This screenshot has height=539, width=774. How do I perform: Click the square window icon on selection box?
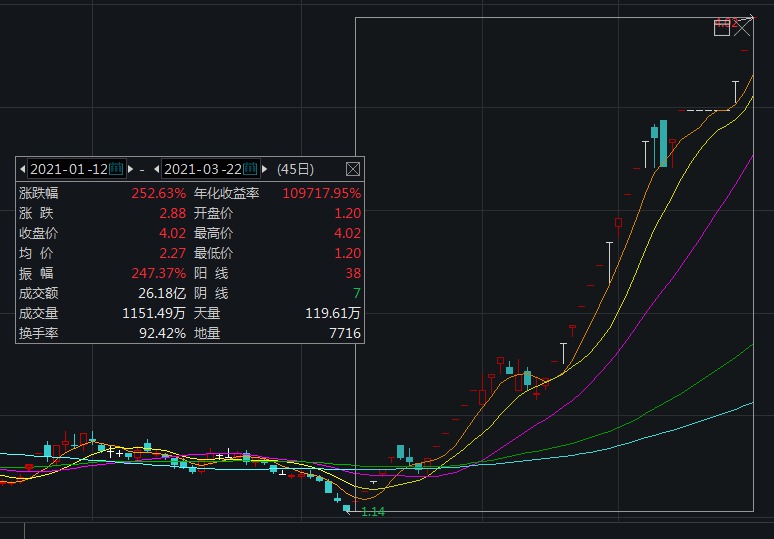[x=722, y=28]
